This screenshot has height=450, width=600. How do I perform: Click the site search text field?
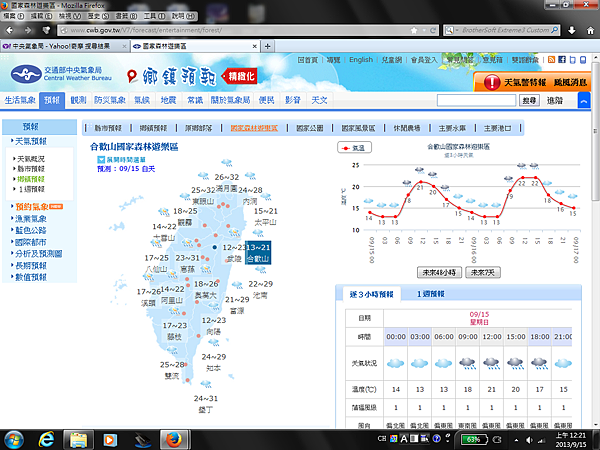coord(476,101)
